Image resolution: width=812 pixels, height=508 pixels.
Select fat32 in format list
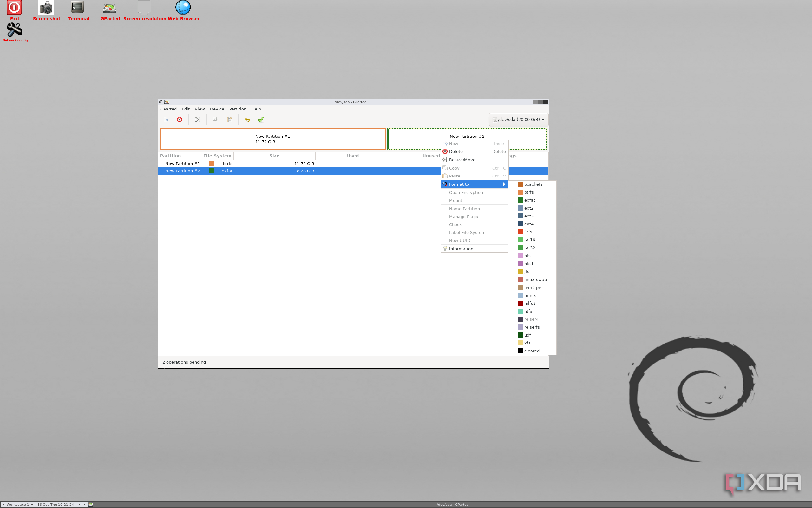point(533,248)
